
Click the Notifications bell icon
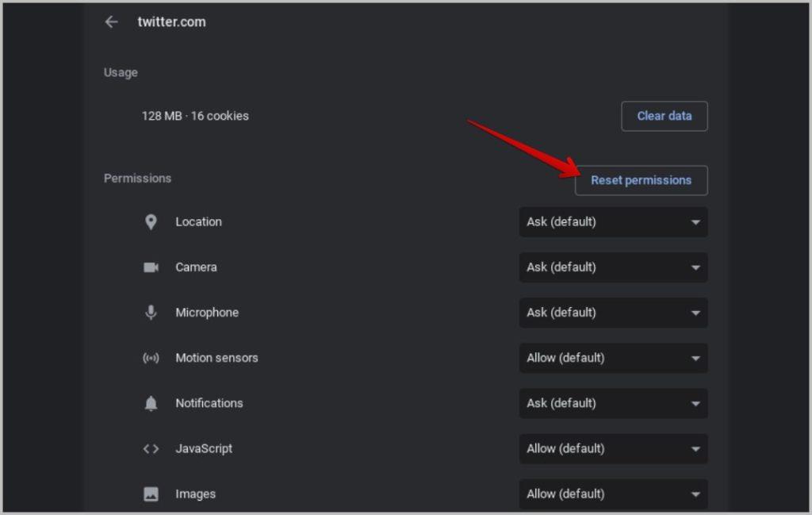pyautogui.click(x=151, y=403)
